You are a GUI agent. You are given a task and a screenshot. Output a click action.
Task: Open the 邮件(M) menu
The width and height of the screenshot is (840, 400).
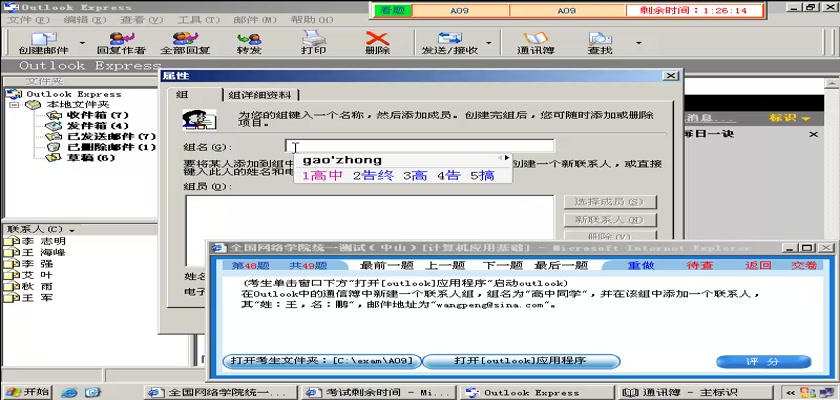click(255, 20)
